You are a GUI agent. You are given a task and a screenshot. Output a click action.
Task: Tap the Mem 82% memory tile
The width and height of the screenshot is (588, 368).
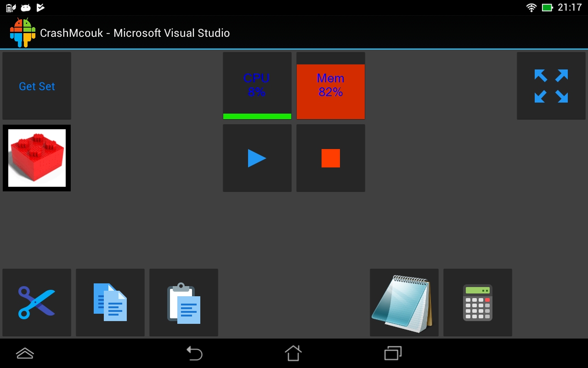coord(331,86)
